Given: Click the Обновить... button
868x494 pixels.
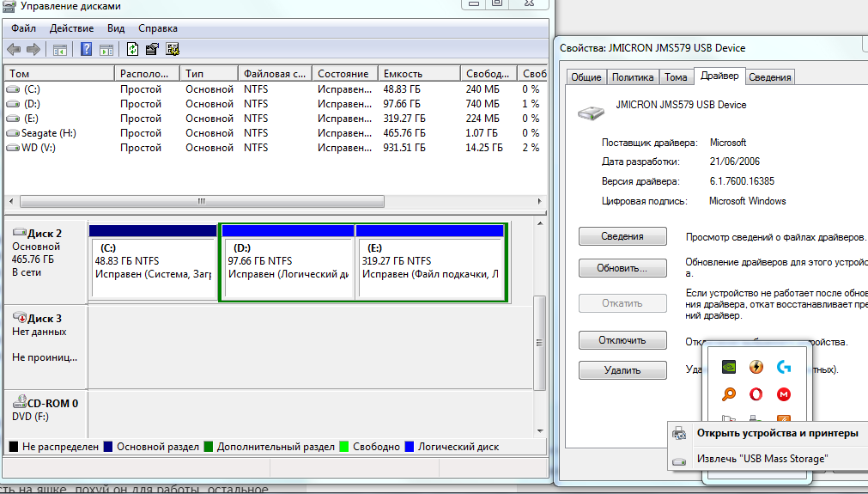Looking at the screenshot, I should click(622, 268).
